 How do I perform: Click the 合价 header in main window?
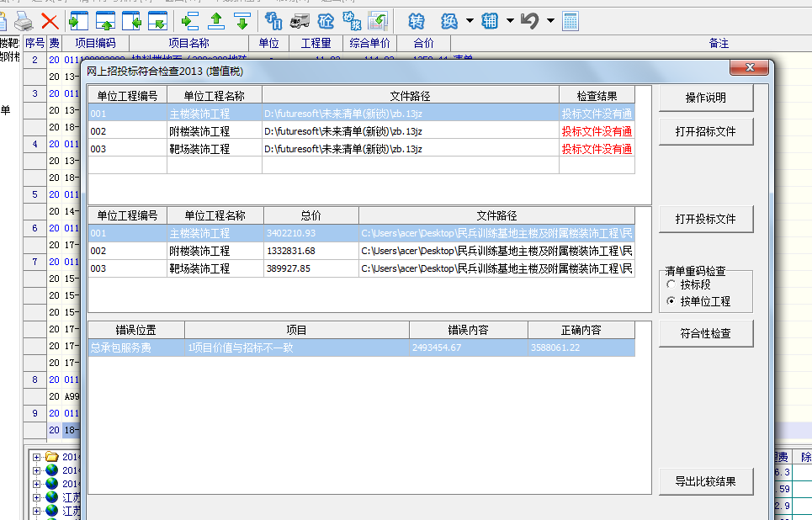pos(423,43)
